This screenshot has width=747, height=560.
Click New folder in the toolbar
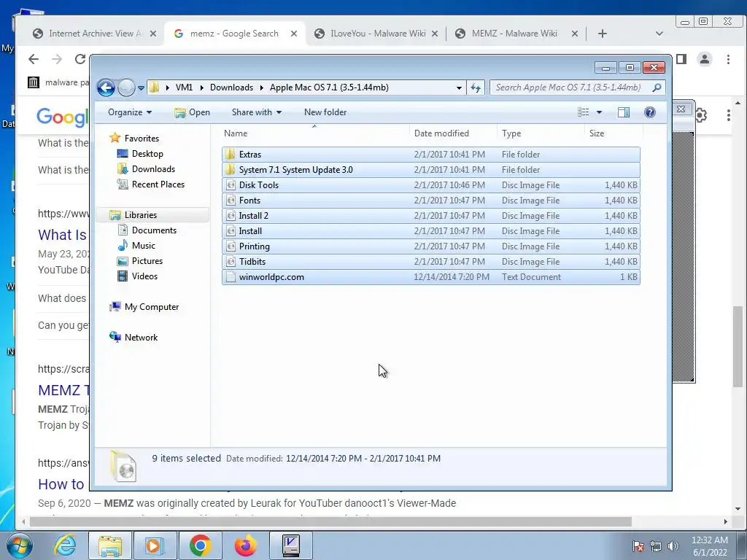click(x=325, y=112)
